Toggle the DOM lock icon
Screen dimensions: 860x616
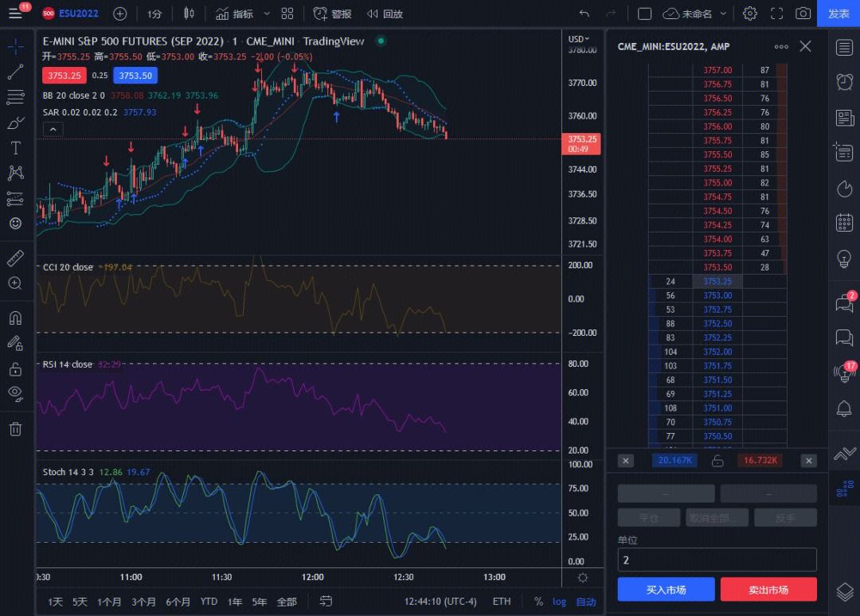[x=717, y=461]
